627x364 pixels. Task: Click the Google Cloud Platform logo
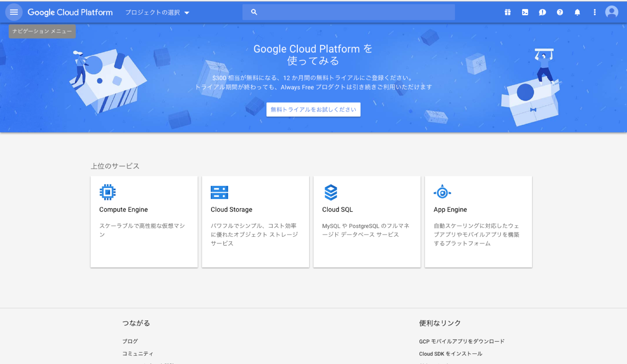pos(70,12)
